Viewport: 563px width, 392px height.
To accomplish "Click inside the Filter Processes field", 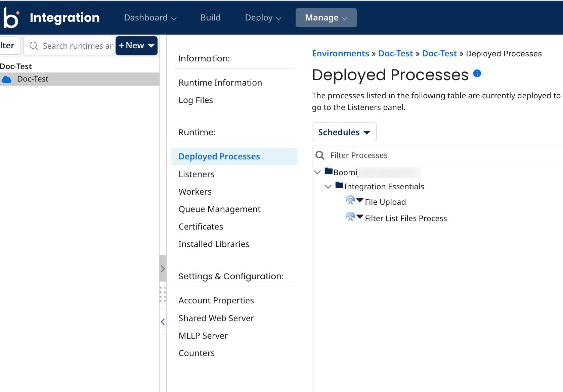I will click(386, 155).
